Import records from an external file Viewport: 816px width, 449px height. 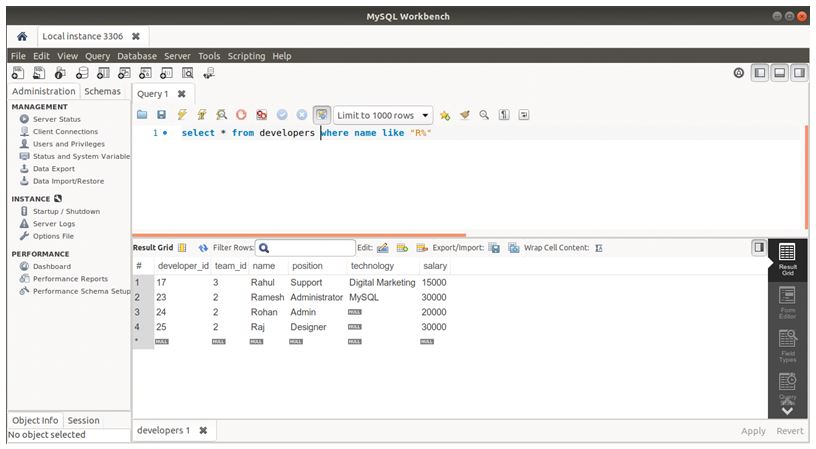coord(514,248)
